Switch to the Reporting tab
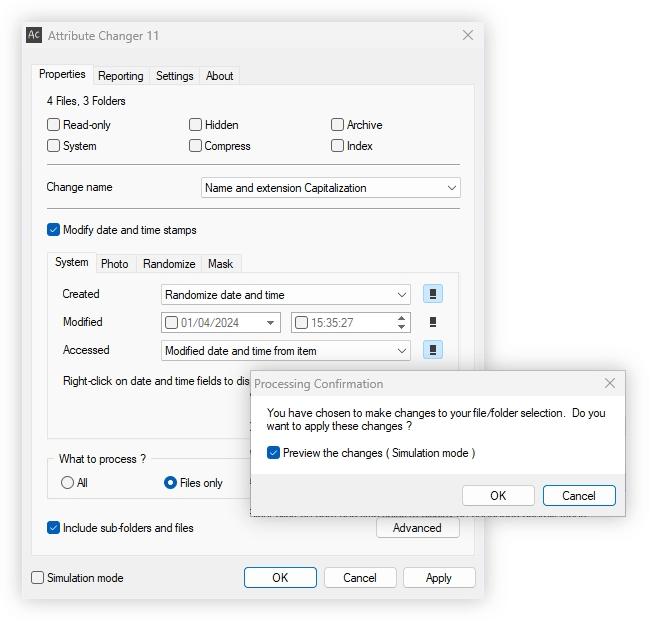Image resolution: width=650 pixels, height=620 pixels. (120, 76)
